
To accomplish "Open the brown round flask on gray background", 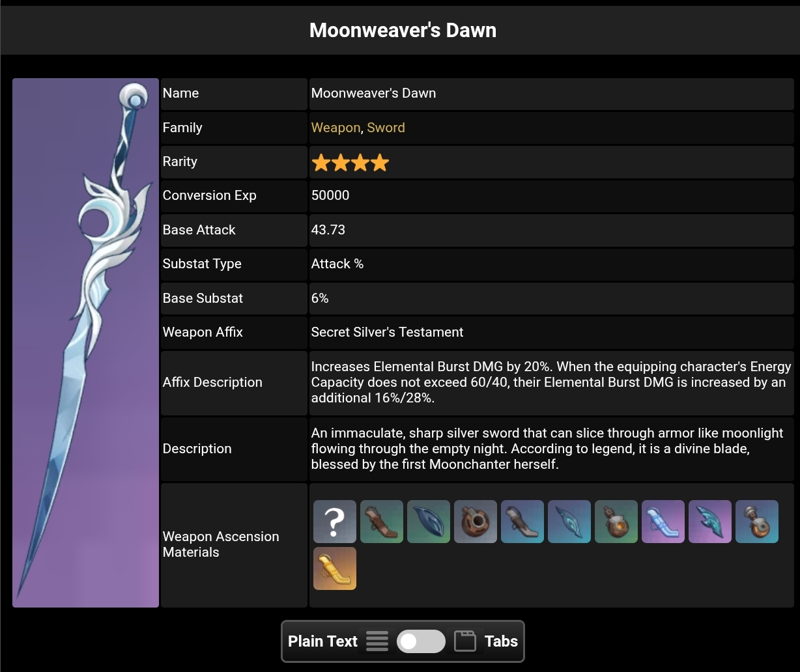I will tap(476, 522).
